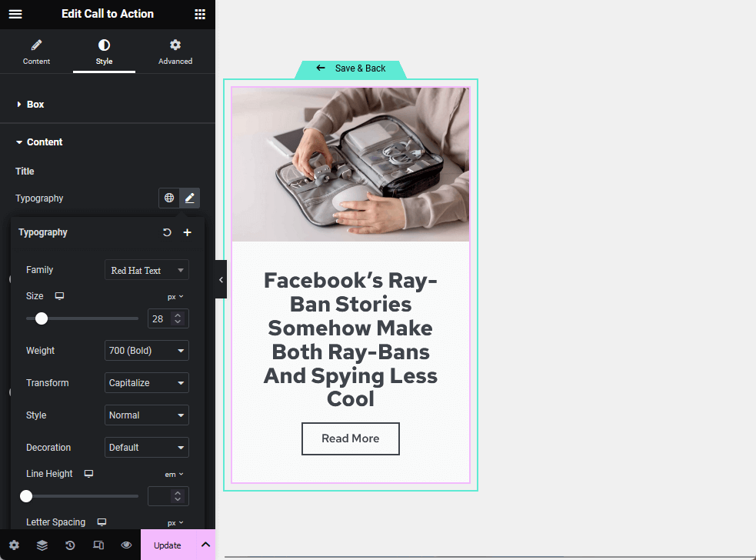
Task: Preview changes with eye icon
Action: coord(126,545)
